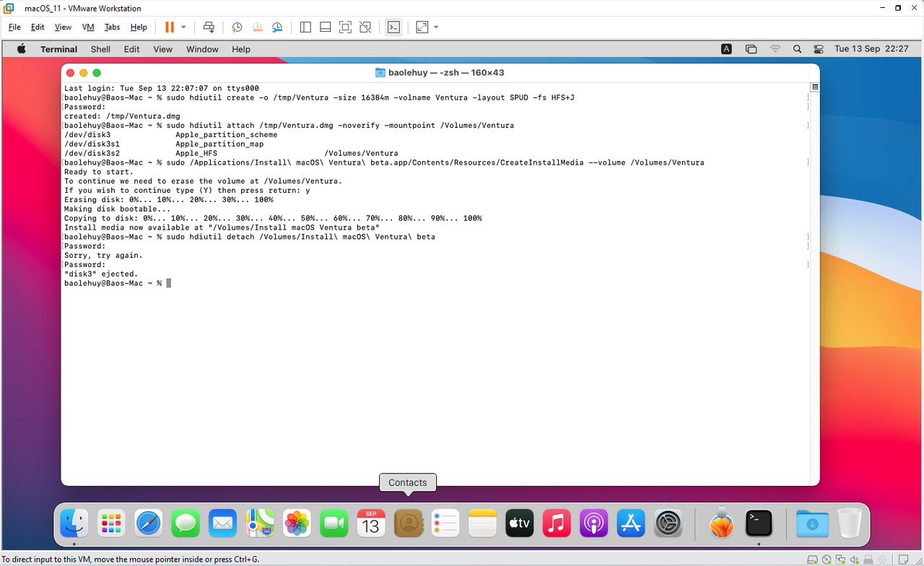Open the Downloads folder stack in Dock
The width and height of the screenshot is (924, 566).
click(x=812, y=523)
